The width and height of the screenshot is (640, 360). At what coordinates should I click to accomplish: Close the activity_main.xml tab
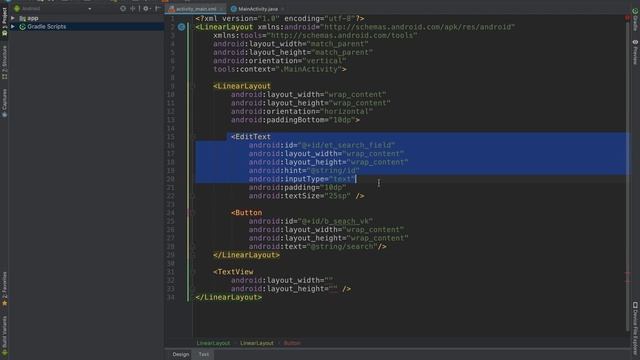[222, 9]
